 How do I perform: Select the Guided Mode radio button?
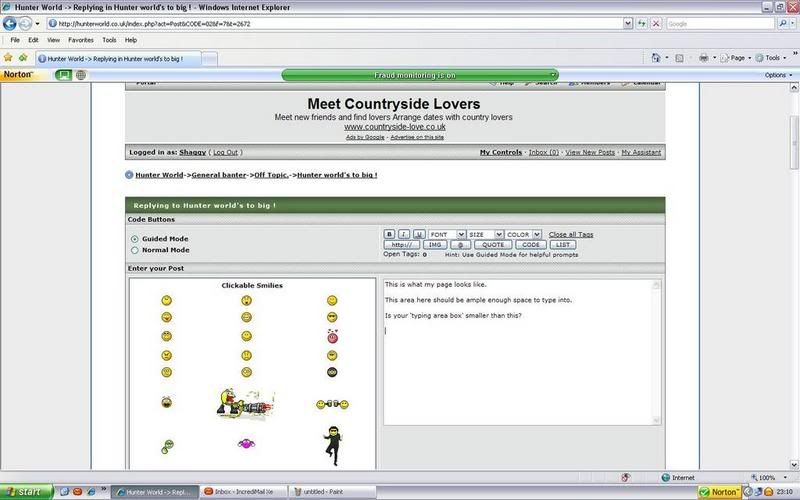coord(135,239)
